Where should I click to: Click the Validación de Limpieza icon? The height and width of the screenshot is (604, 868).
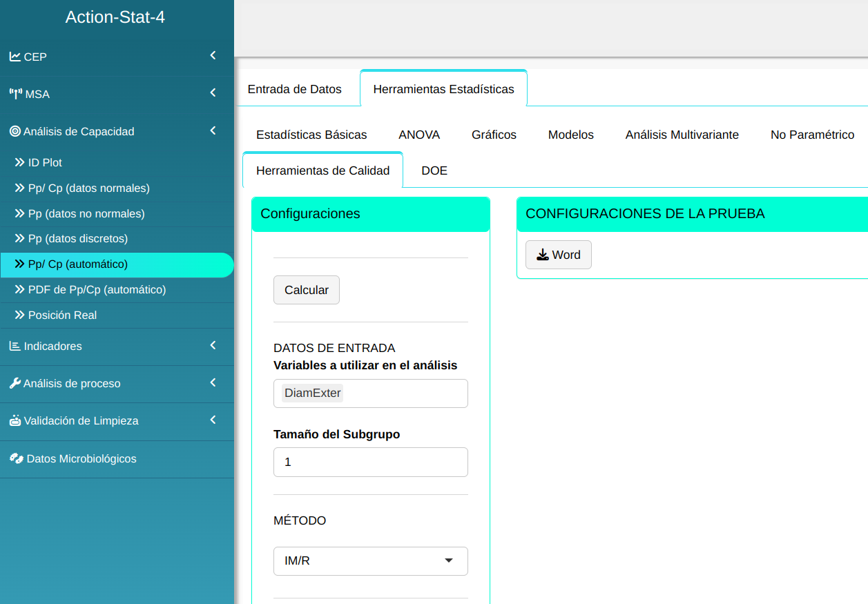(x=15, y=420)
